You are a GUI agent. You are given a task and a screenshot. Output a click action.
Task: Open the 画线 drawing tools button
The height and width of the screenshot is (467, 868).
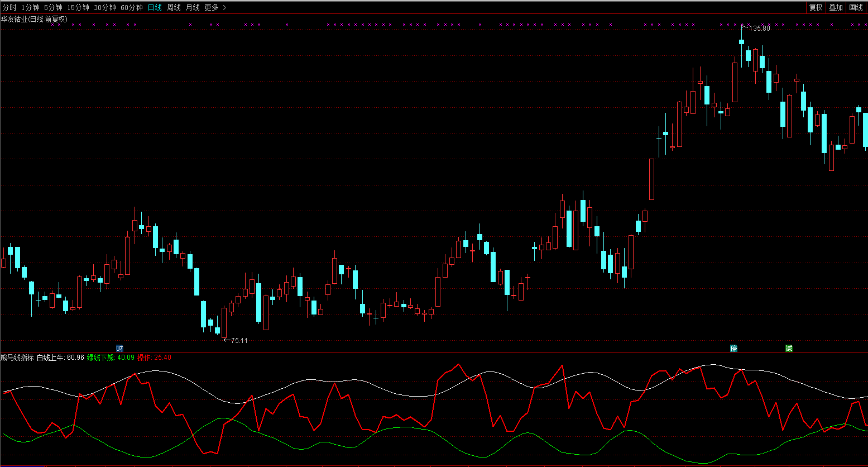coord(856,7)
